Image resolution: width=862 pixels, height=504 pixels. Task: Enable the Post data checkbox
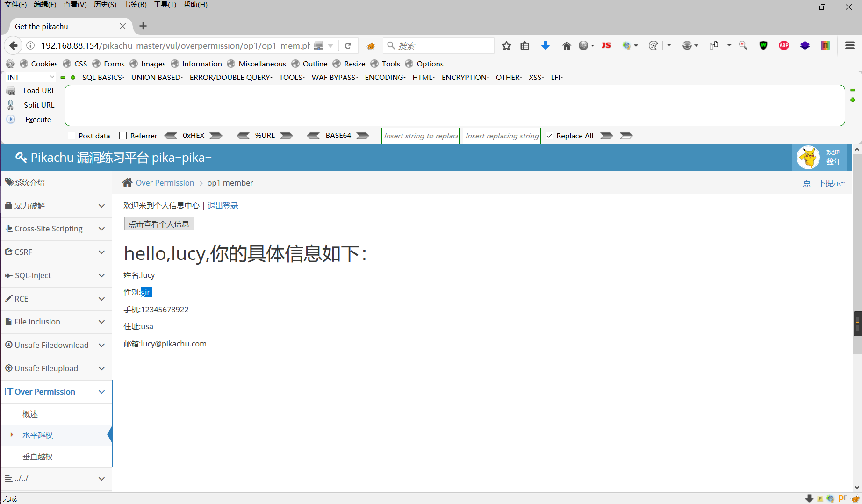click(x=71, y=136)
